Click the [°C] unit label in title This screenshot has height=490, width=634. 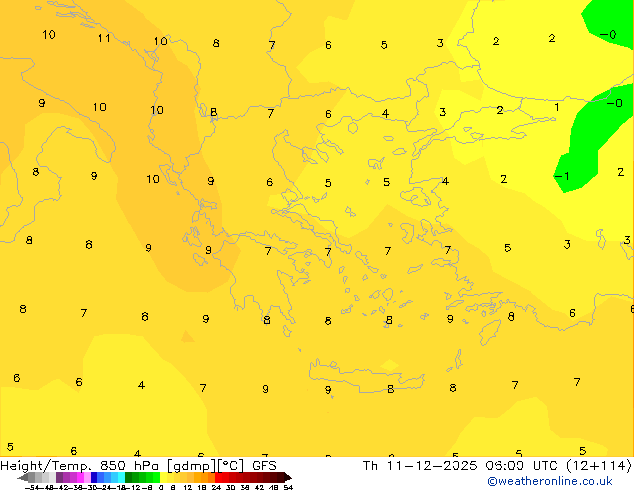231,466
